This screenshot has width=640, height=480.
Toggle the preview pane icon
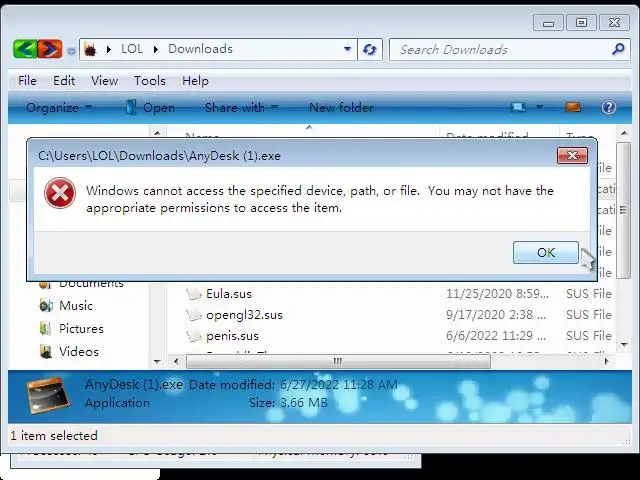tap(573, 107)
